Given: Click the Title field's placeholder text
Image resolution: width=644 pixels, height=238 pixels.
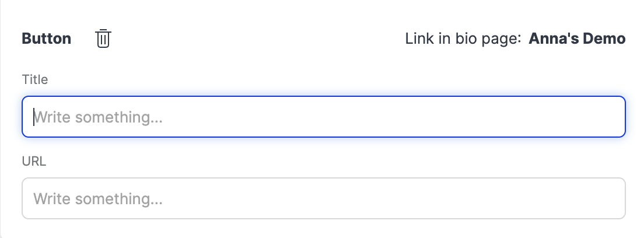Looking at the screenshot, I should (x=98, y=118).
